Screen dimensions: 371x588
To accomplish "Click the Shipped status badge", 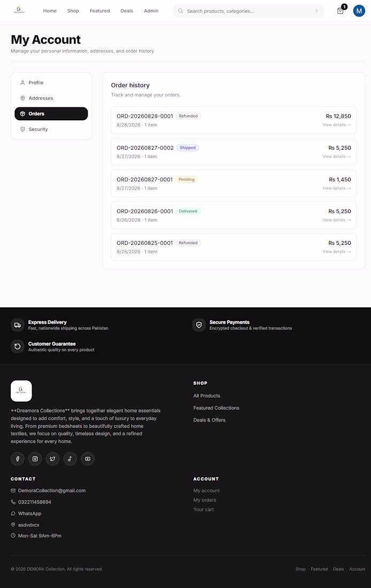I will pyautogui.click(x=188, y=148).
